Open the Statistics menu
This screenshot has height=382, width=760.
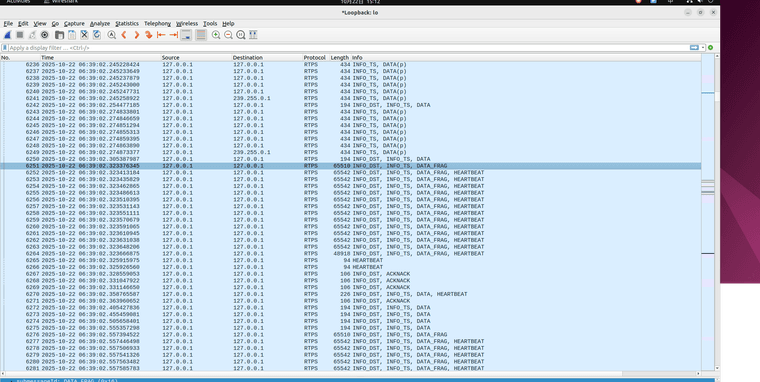coord(127,23)
